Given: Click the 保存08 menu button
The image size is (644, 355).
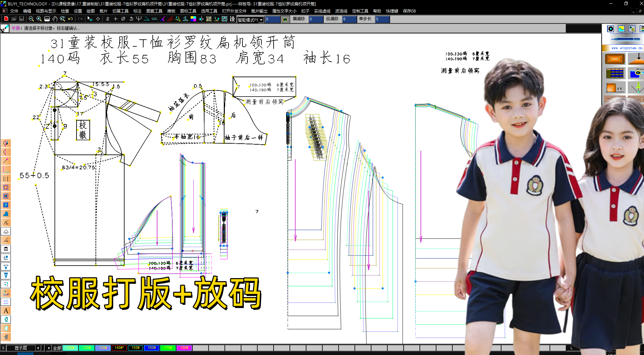Looking at the screenshot, I should tap(409, 11).
